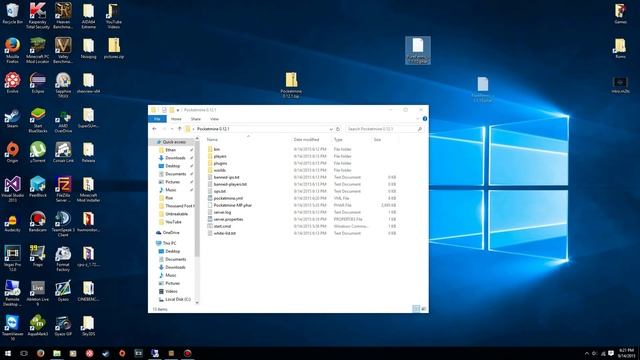Image resolution: width=640 pixels, height=360 pixels.
Task: Select the start.cmd file
Action: [222, 226]
